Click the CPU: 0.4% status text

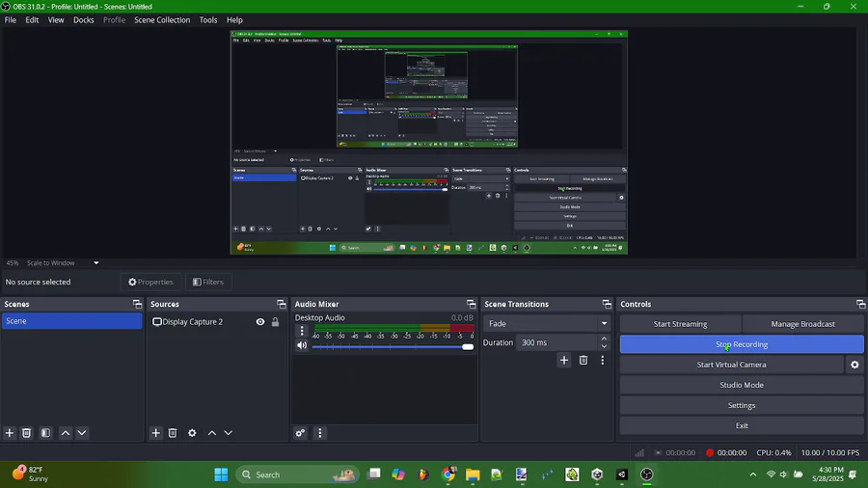(773, 452)
